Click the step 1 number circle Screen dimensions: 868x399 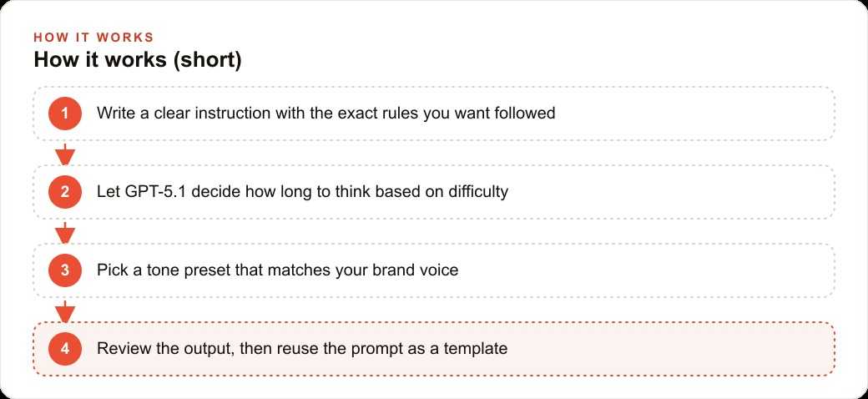pyautogui.click(x=65, y=114)
